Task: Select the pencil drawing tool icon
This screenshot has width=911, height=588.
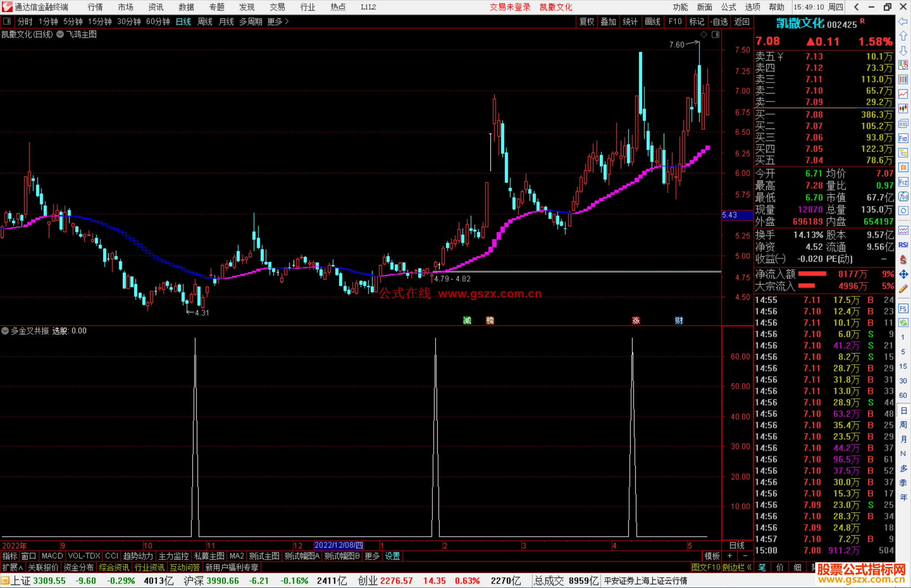Action: pyautogui.click(x=903, y=289)
